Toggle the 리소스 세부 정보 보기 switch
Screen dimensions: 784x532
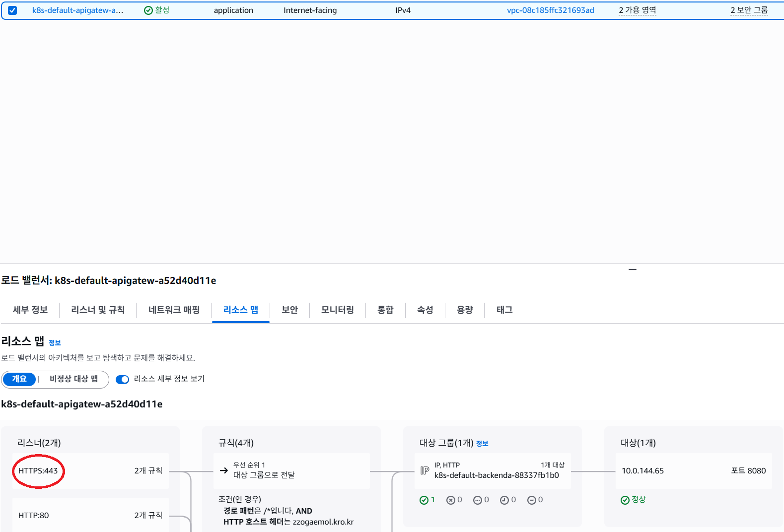point(122,380)
